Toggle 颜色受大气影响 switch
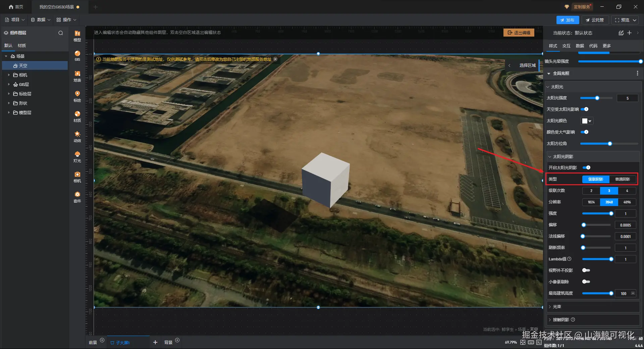The width and height of the screenshot is (644, 349). (x=585, y=132)
